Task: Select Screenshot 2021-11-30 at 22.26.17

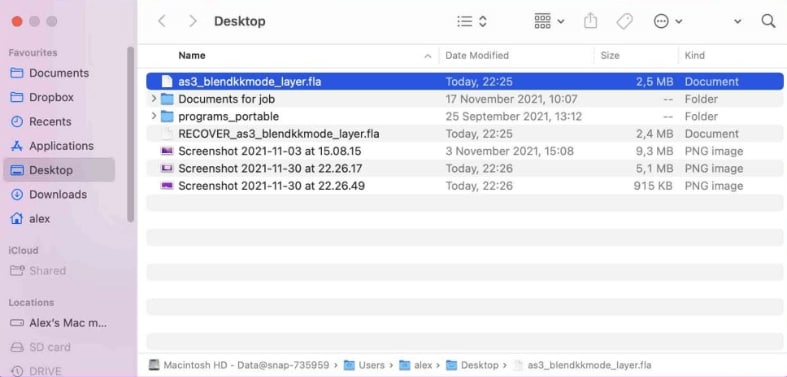Action: [x=465, y=169]
